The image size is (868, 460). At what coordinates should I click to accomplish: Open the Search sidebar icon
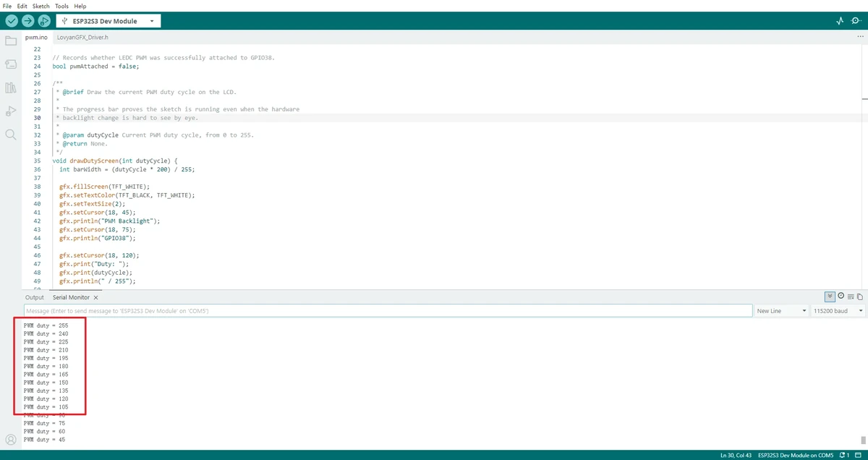11,135
